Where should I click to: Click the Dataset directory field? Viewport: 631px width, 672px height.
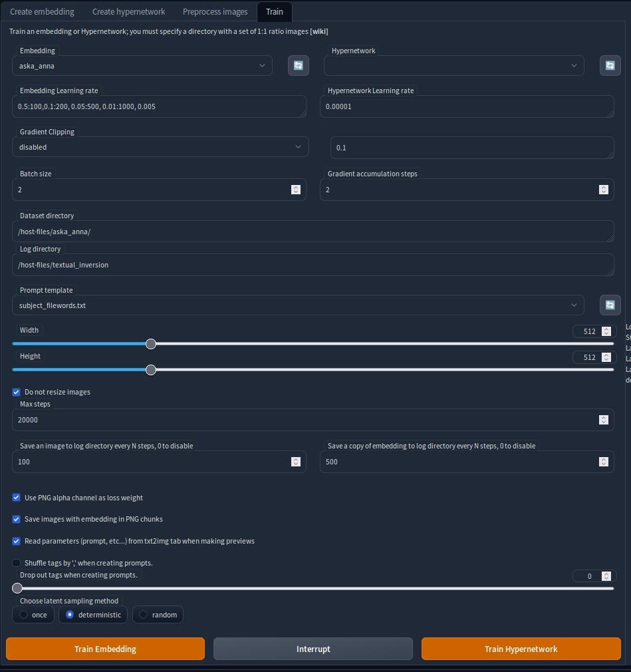(313, 232)
